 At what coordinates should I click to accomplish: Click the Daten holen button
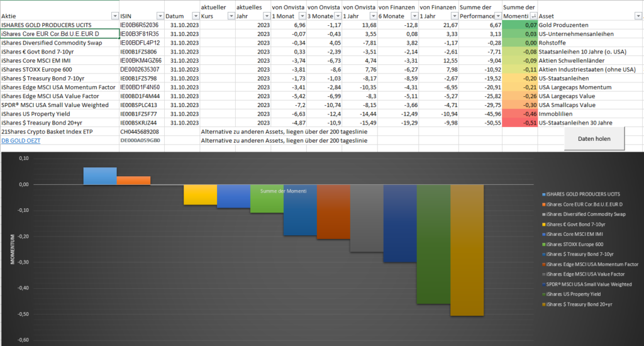click(594, 139)
